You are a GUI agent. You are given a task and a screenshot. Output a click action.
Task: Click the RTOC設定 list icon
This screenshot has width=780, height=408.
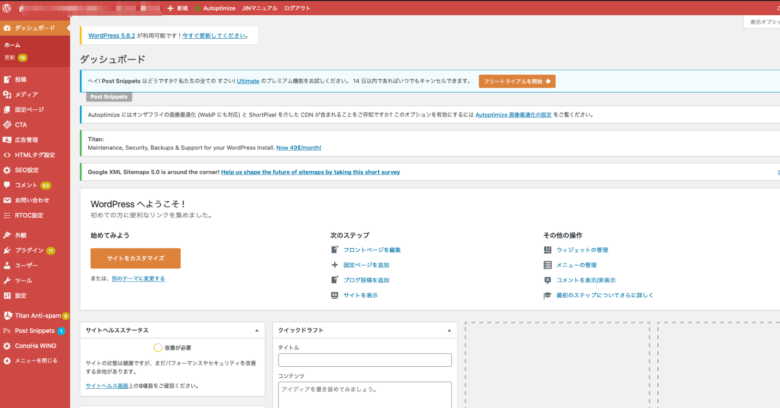[7, 215]
